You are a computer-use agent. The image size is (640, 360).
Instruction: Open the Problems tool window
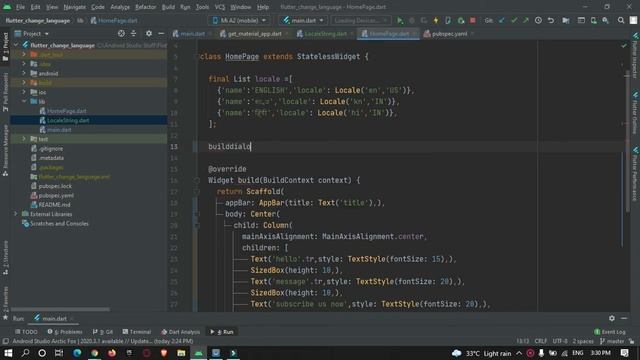coord(65,332)
